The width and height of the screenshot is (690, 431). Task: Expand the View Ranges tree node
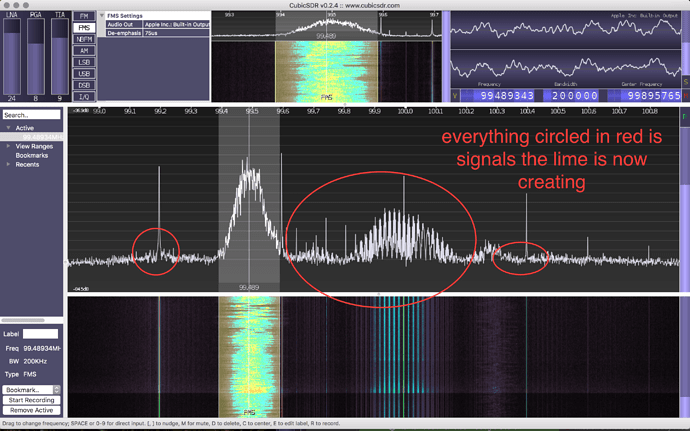(8, 146)
